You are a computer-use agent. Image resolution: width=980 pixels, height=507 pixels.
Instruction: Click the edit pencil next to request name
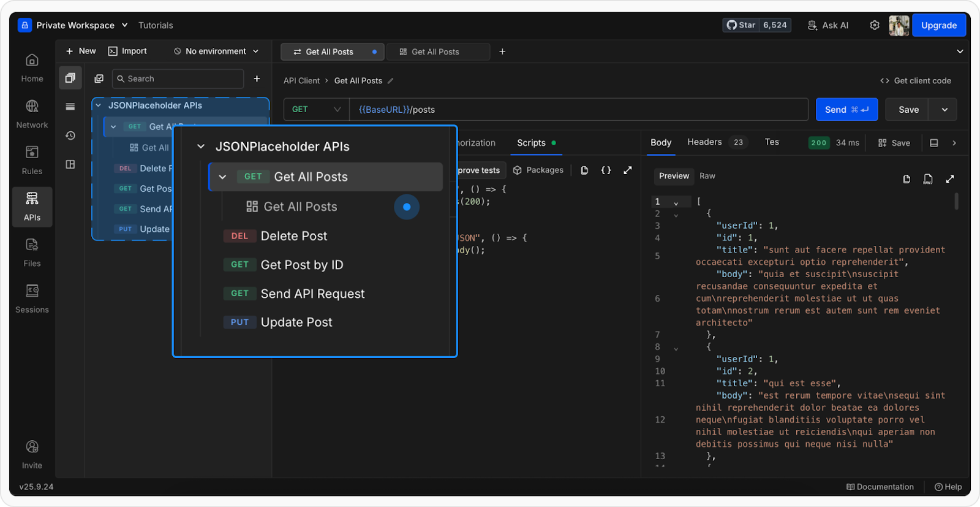click(x=391, y=81)
